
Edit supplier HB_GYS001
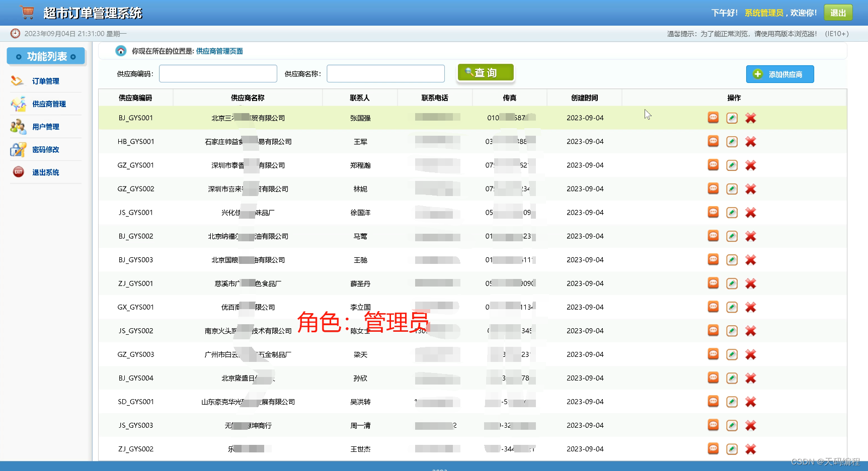tap(732, 142)
